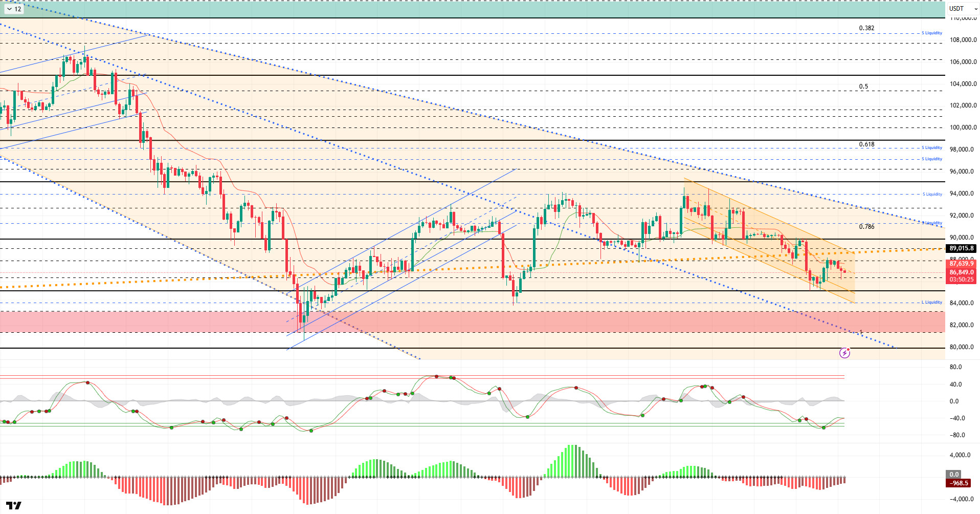The image size is (980, 514).
Task: Click the 87,639.9 indicator price tag
Action: pos(961,264)
